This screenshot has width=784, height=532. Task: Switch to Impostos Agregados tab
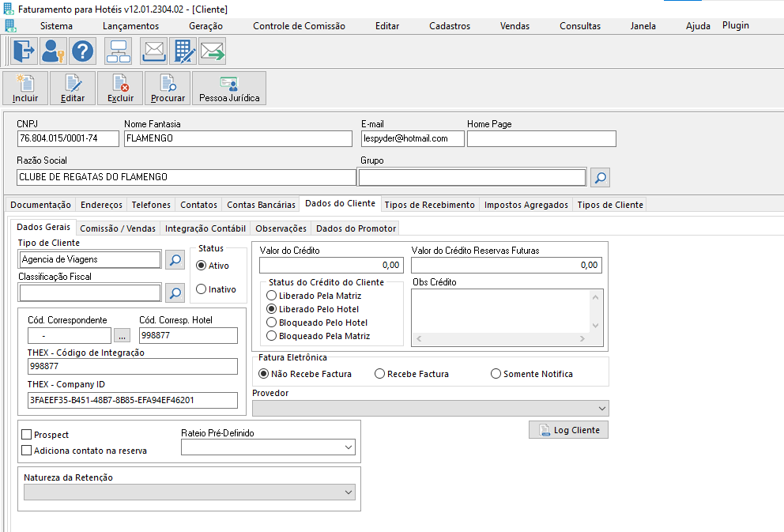[x=526, y=205]
